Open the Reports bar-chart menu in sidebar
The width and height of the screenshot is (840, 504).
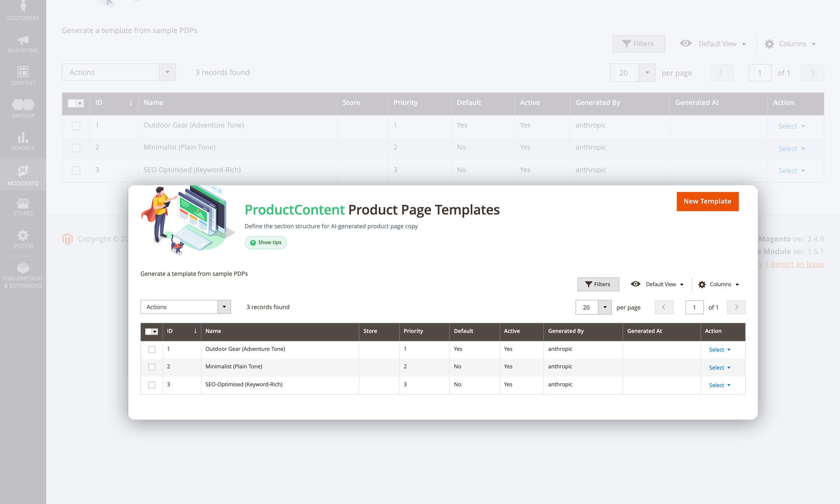tap(23, 141)
